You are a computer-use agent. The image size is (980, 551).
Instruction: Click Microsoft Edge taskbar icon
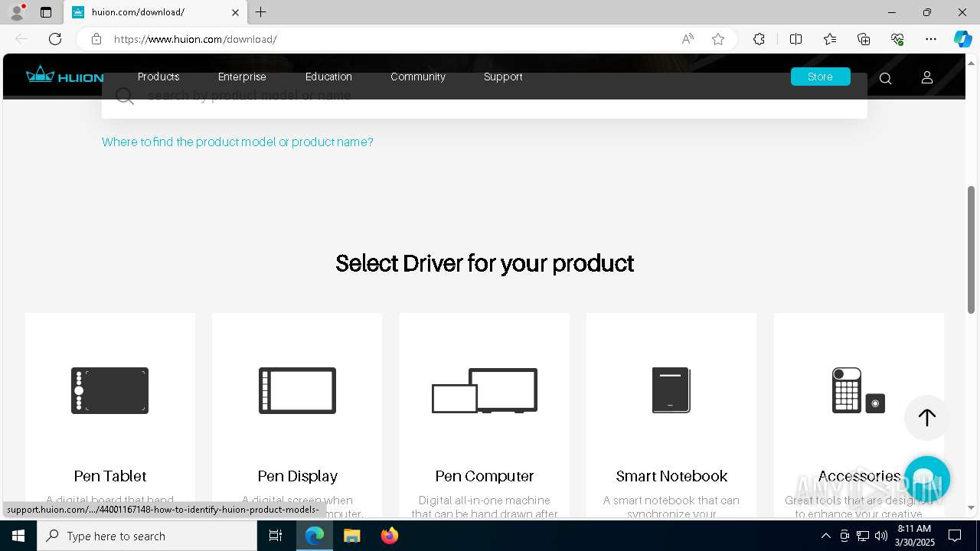pyautogui.click(x=315, y=536)
